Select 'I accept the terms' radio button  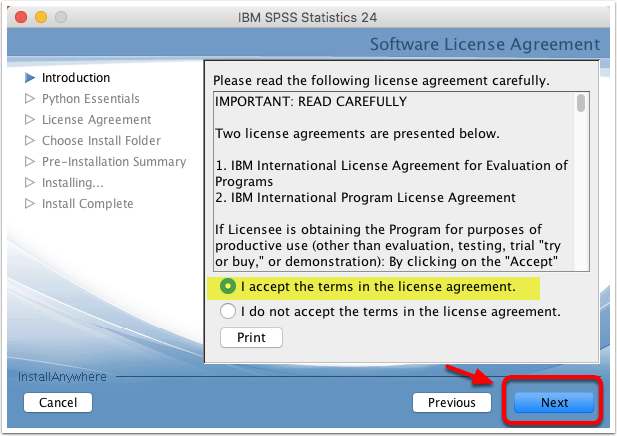(228, 286)
